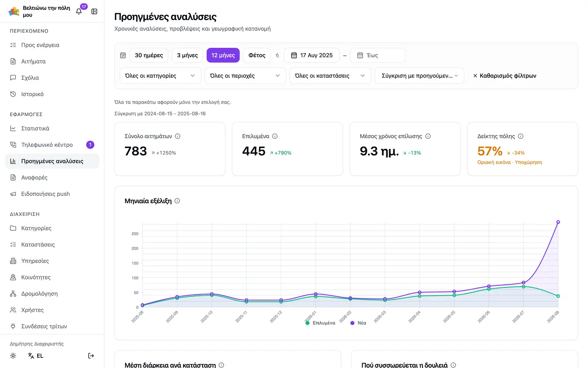Click the Οριακή εικόνα · Υποχώρηση label
Image resolution: width=588 pixels, height=368 pixels.
click(510, 162)
